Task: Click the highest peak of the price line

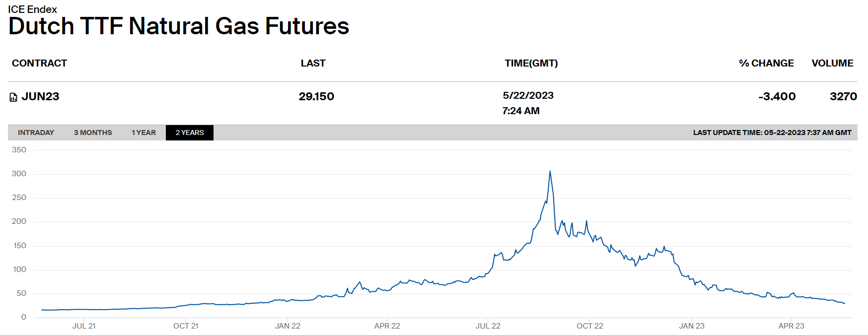Action: tap(550, 172)
